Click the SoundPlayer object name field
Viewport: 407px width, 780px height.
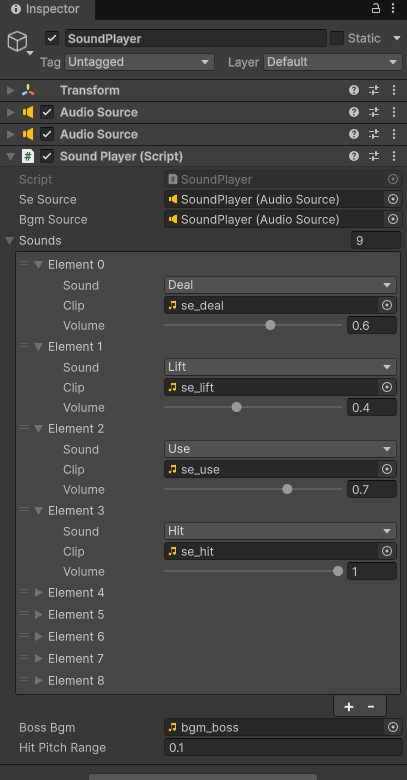[x=196, y=38]
